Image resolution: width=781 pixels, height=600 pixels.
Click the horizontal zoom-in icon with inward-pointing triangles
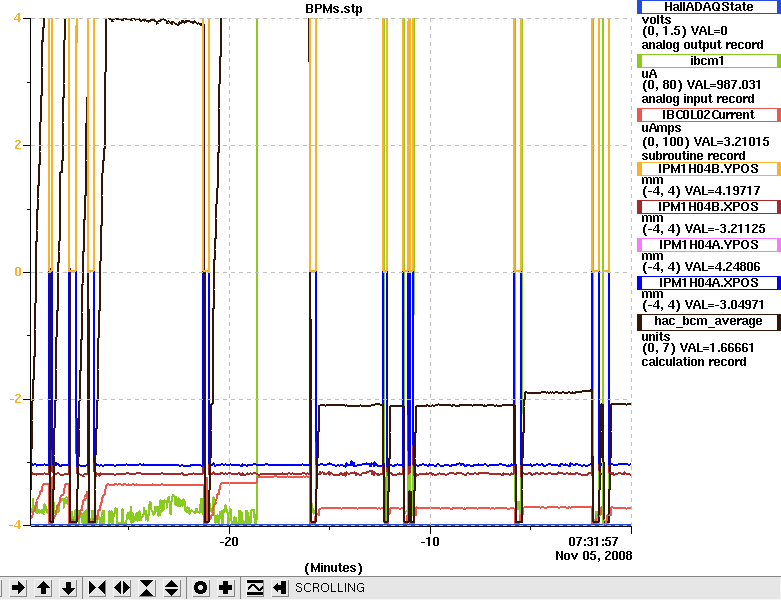(x=97, y=588)
